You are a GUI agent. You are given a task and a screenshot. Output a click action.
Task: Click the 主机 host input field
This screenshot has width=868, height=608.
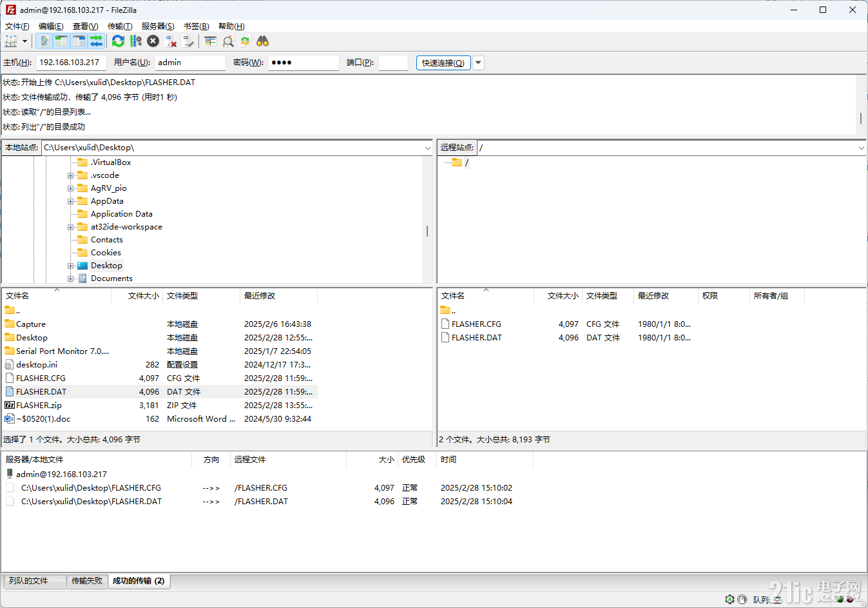(x=71, y=63)
